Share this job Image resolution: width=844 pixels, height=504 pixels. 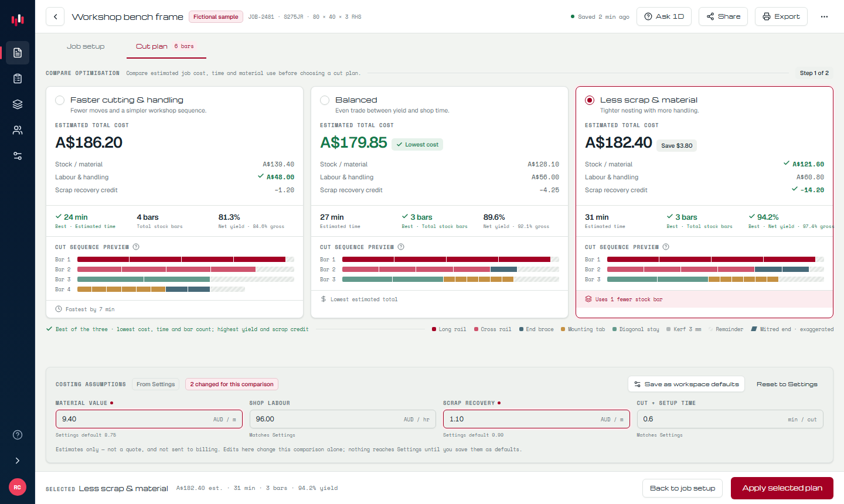pos(723,16)
